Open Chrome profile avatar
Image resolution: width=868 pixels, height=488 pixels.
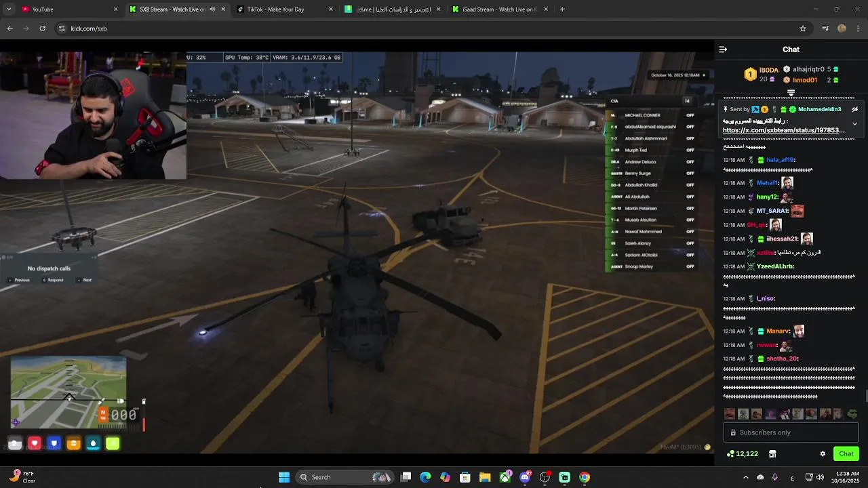pos(842,28)
